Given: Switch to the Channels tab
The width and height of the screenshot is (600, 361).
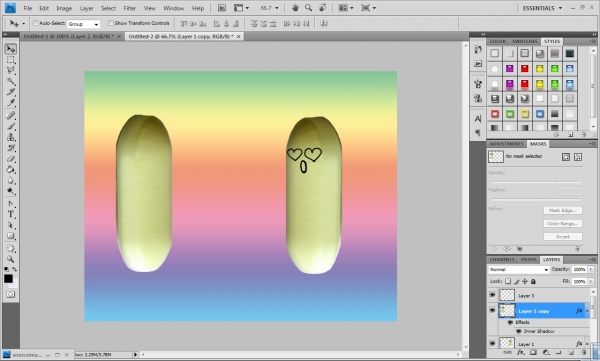Looking at the screenshot, I should coord(502,260).
